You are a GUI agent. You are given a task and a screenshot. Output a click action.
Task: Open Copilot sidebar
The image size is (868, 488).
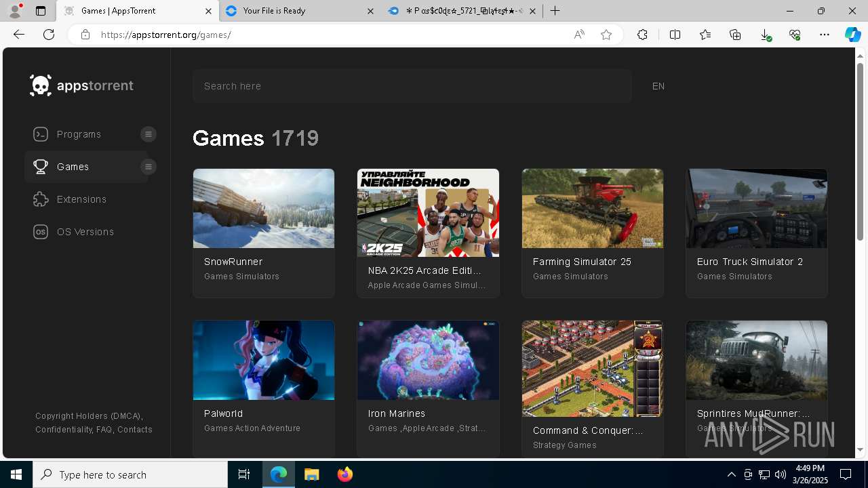coord(852,35)
